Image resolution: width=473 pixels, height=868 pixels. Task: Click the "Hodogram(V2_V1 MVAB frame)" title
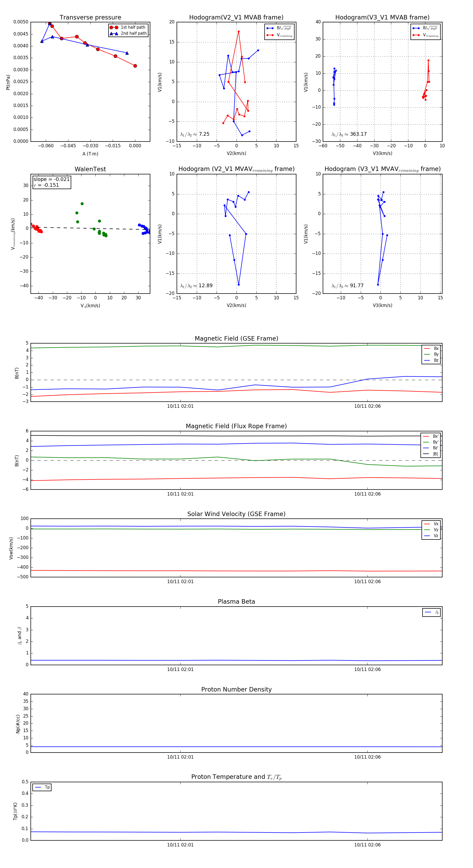236,18
